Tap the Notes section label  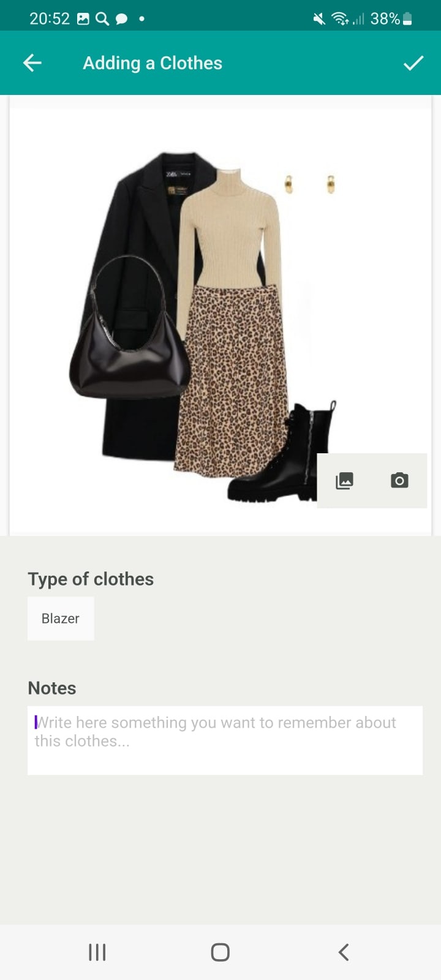52,688
